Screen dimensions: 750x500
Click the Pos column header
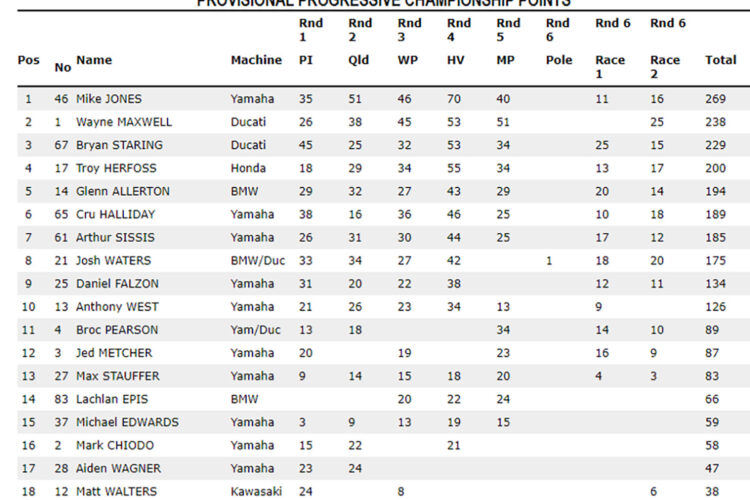[29, 60]
